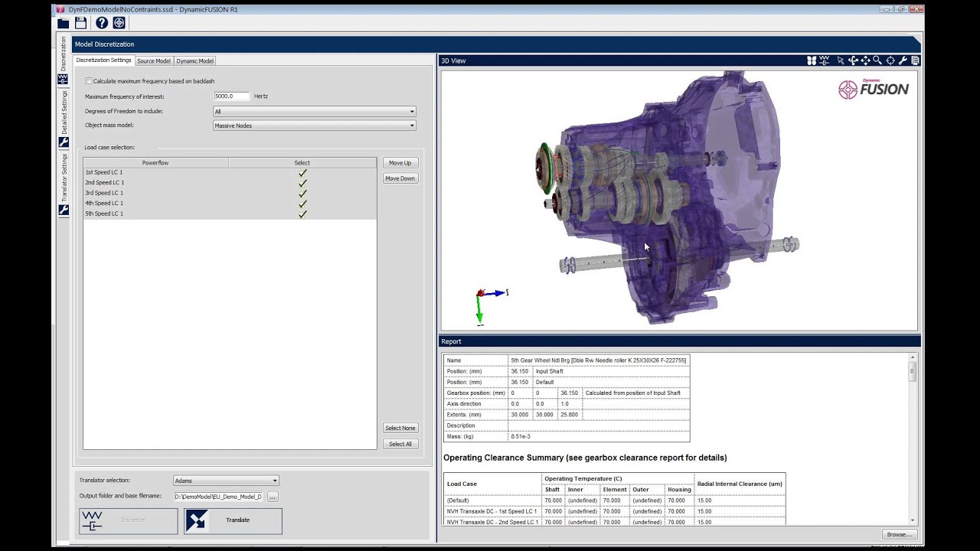The width and height of the screenshot is (980, 551).
Task: Open the Object mass model dropdown
Action: tap(315, 126)
